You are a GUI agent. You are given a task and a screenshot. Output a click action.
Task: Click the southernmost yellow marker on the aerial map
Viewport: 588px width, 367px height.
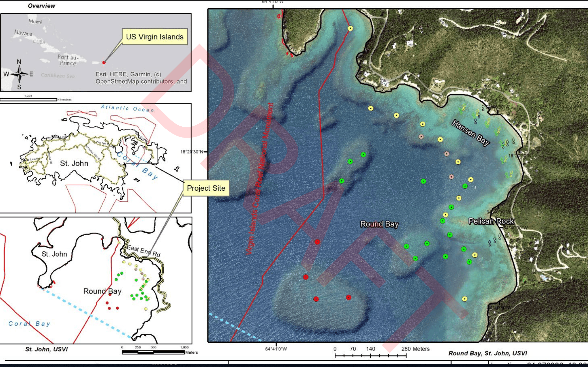pos(464,299)
